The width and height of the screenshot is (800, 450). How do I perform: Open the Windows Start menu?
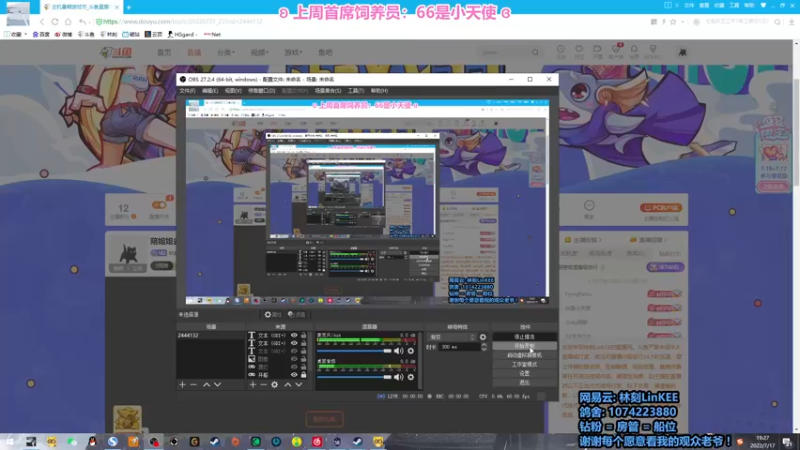pyautogui.click(x=10, y=441)
